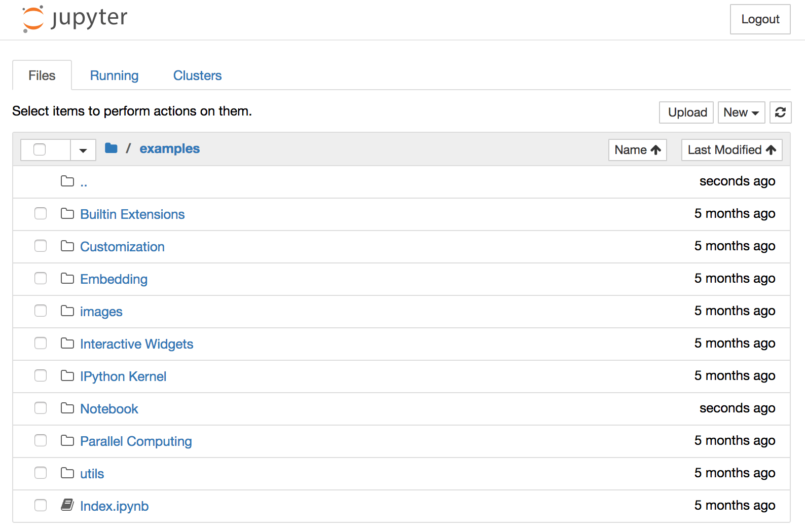Click the blue root folder icon in breadcrumb

(x=111, y=148)
